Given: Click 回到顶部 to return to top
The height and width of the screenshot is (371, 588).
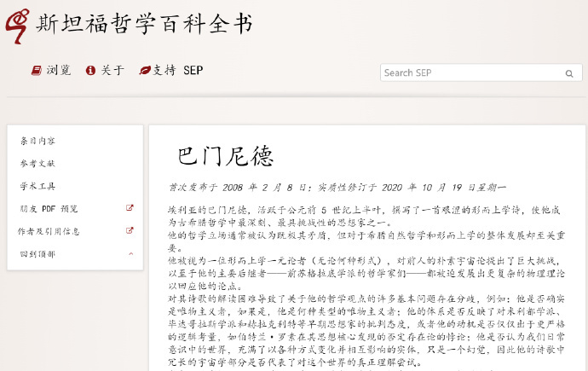Looking at the screenshot, I should 37,254.
